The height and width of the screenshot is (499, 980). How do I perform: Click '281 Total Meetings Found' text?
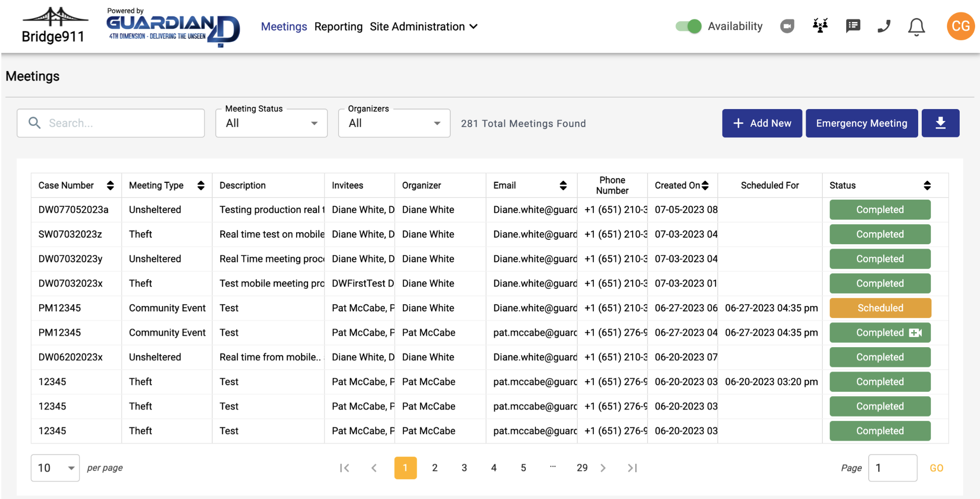click(x=523, y=124)
